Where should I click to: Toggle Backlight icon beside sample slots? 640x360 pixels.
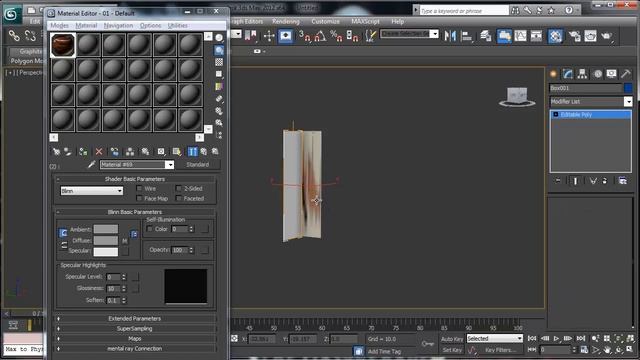[219, 50]
